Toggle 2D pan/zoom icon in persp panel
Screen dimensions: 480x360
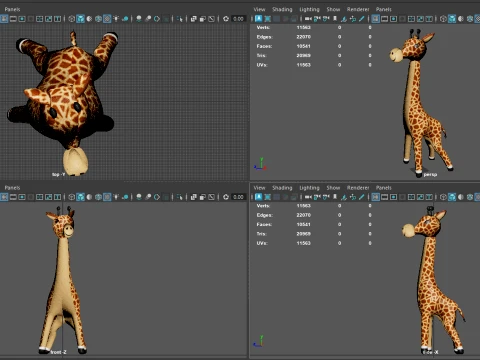353,19
